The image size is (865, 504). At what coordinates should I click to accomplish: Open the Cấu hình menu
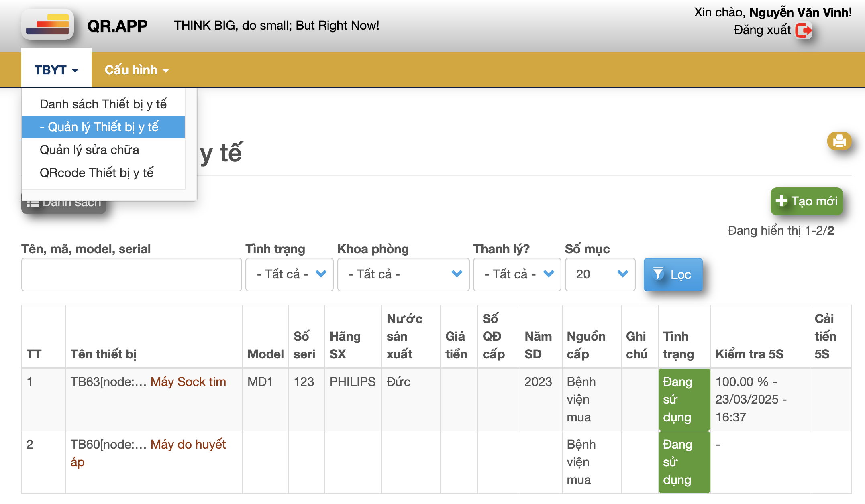click(x=136, y=70)
